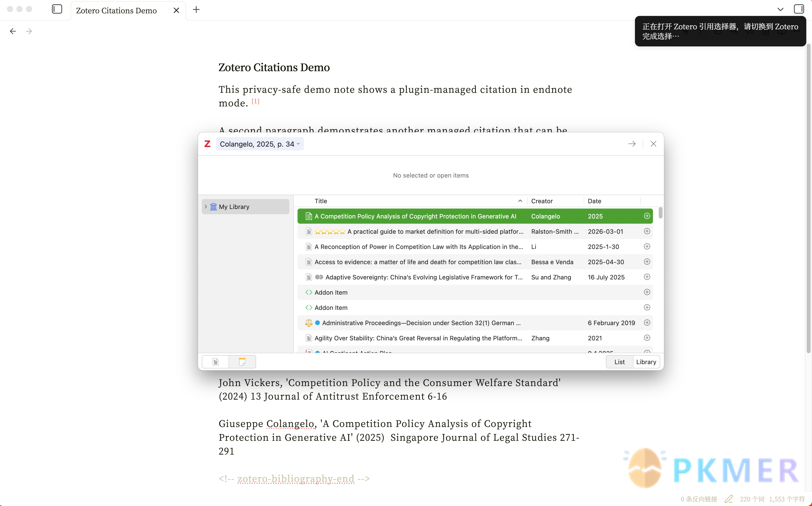Toggle the Title sort direction caret

click(520, 201)
